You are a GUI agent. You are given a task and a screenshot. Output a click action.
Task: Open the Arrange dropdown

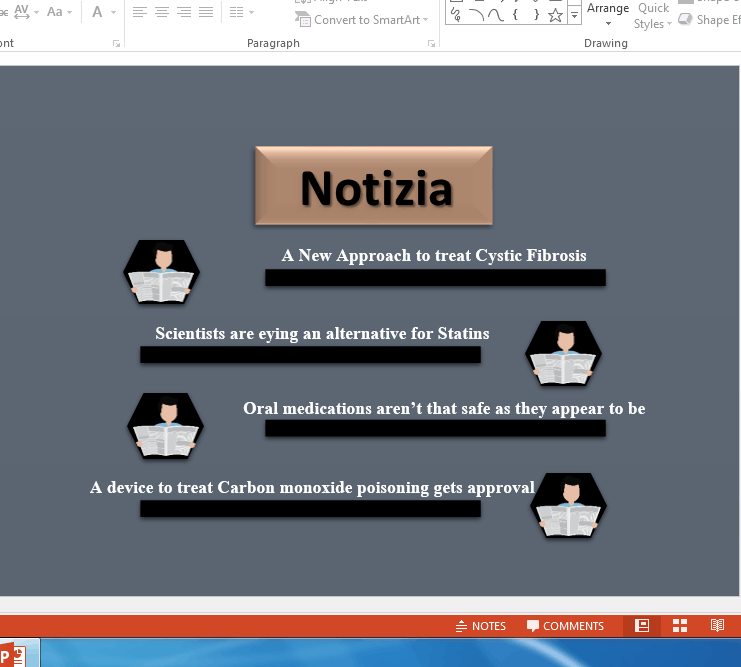pyautogui.click(x=608, y=14)
